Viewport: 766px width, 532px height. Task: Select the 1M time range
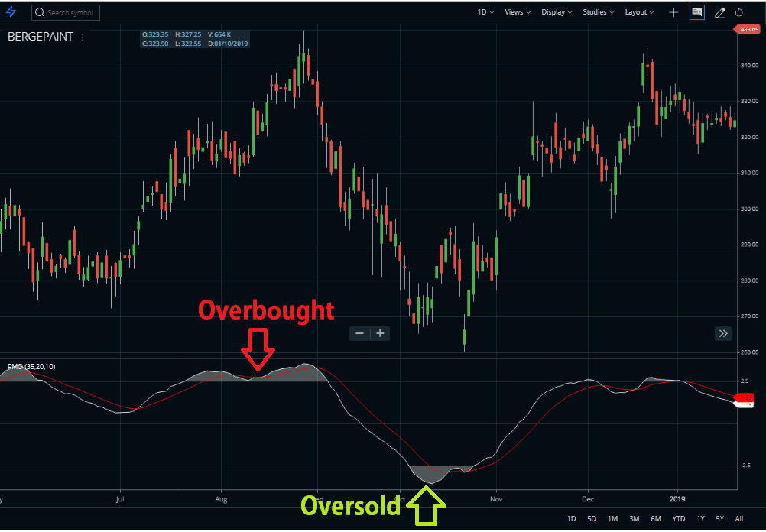[x=612, y=519]
